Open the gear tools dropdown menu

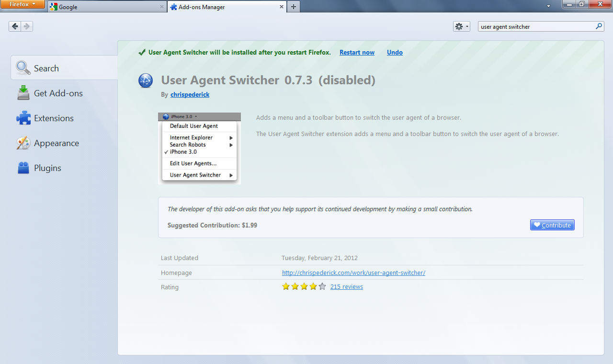point(462,26)
